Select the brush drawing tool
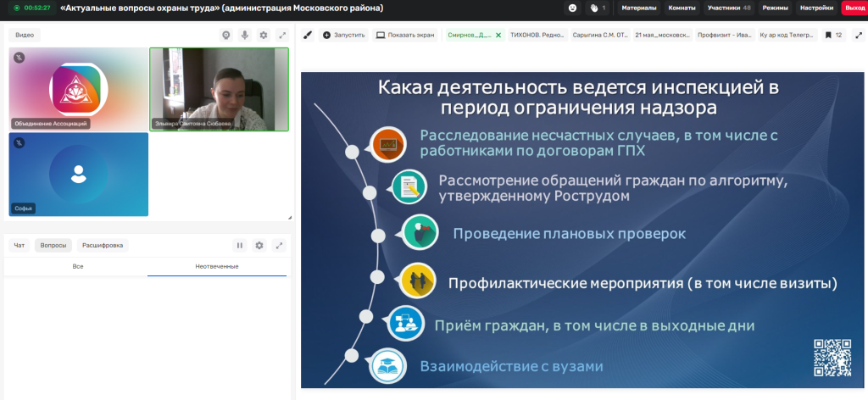The image size is (868, 400). pyautogui.click(x=309, y=35)
